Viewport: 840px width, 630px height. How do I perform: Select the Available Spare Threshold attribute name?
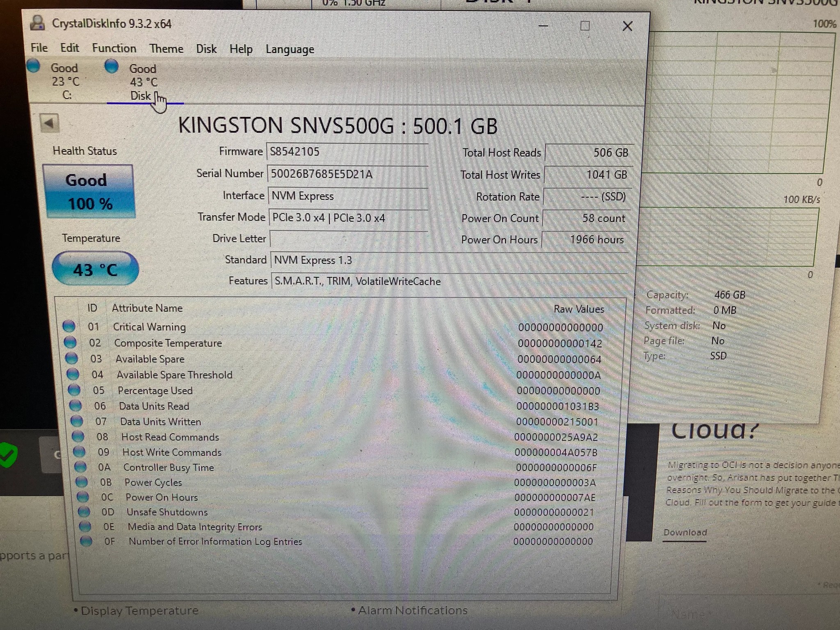[174, 375]
